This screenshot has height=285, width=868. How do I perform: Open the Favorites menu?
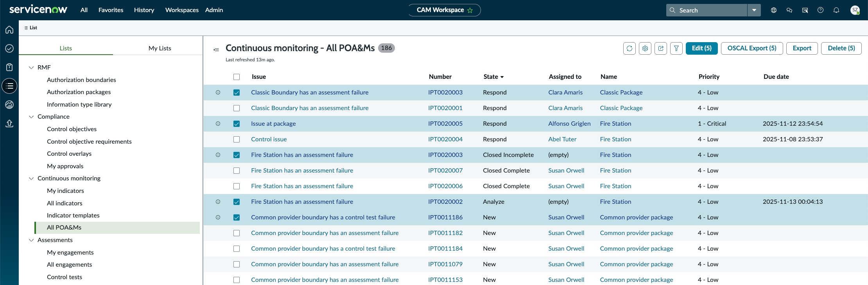click(111, 10)
